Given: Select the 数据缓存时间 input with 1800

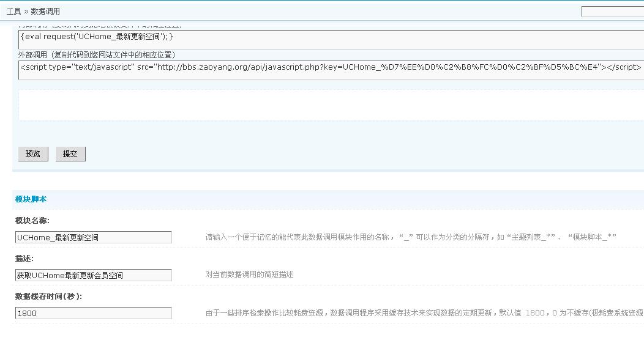Looking at the screenshot, I should point(93,313).
